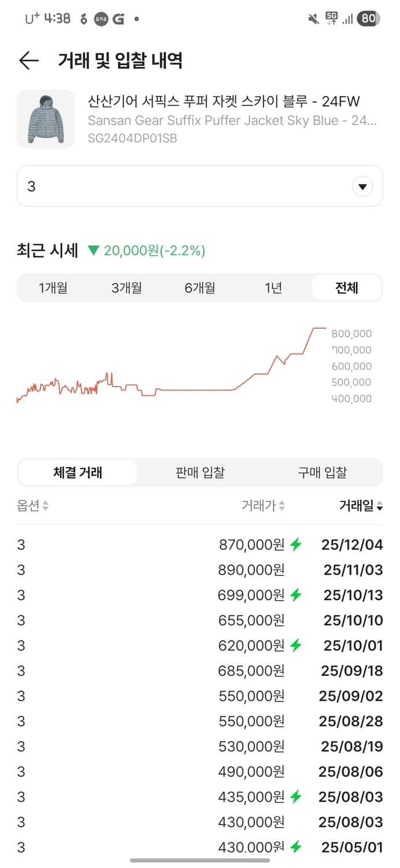This screenshot has height=868, width=400.
Task: Tap the lightning icon on the 25/05/01 row
Action: (296, 847)
